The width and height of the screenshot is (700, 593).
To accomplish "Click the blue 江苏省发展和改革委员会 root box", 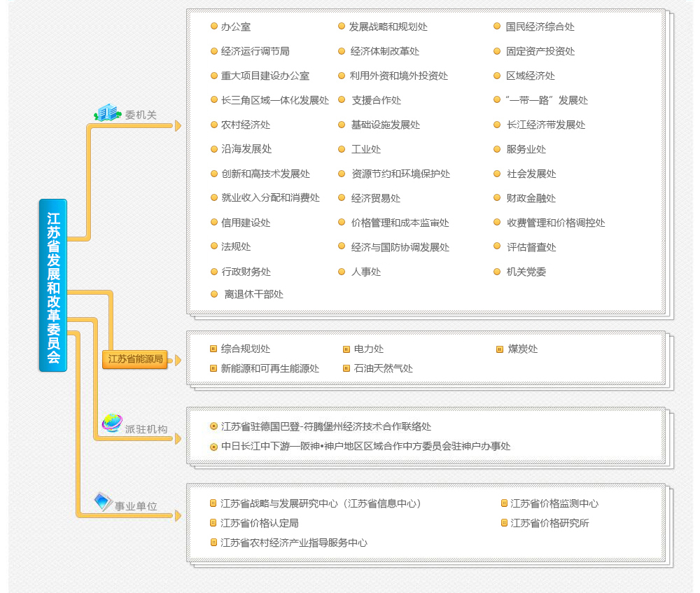I will click(x=53, y=285).
